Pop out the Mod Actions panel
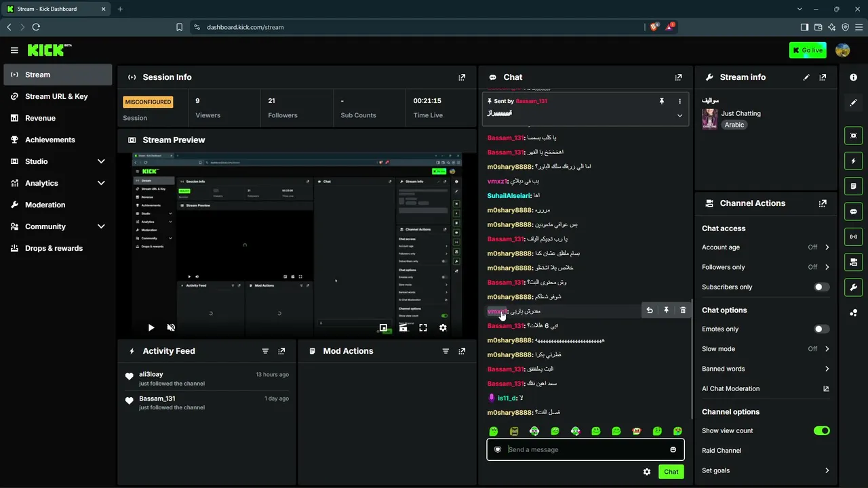Screen dimensions: 868x488 pos(462,351)
